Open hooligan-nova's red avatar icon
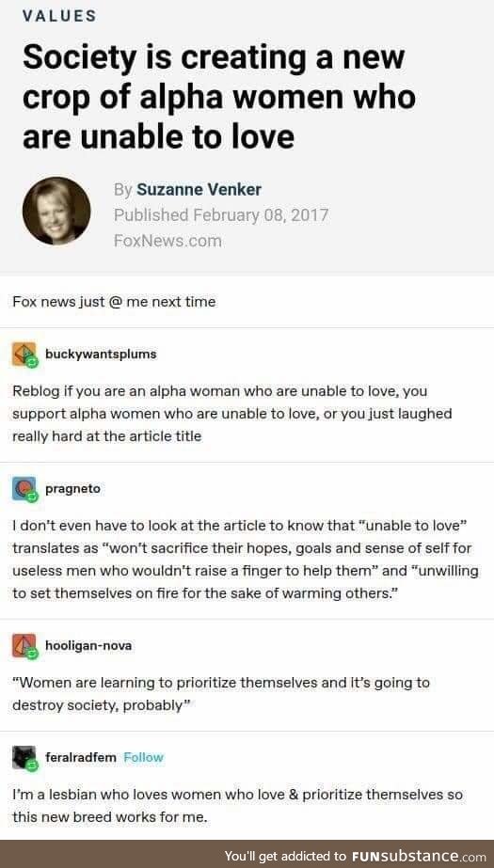 24,645
